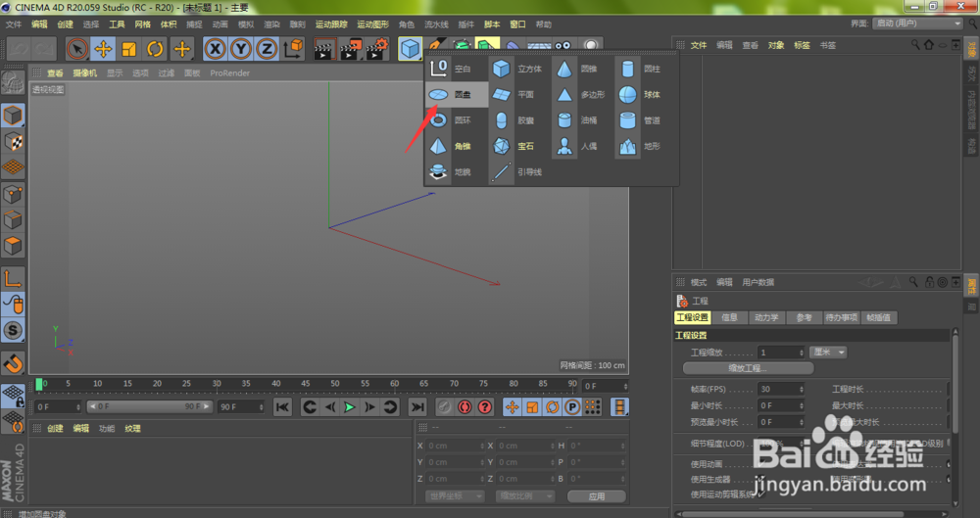The width and height of the screenshot is (980, 518).
Task: Click the model mode cube icon
Action: coord(13,116)
